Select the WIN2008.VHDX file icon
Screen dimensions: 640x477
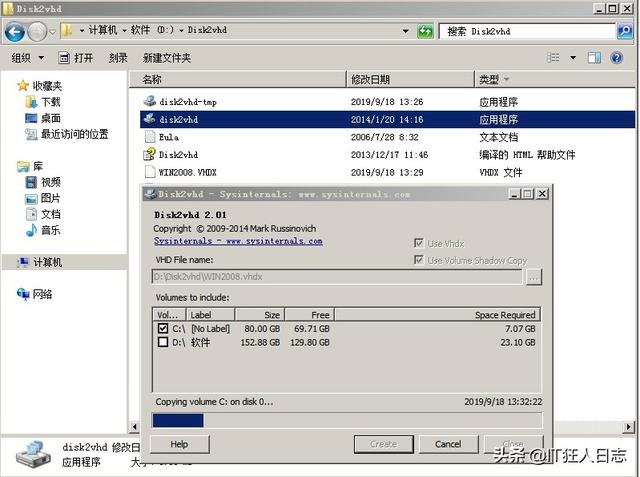click(x=150, y=172)
